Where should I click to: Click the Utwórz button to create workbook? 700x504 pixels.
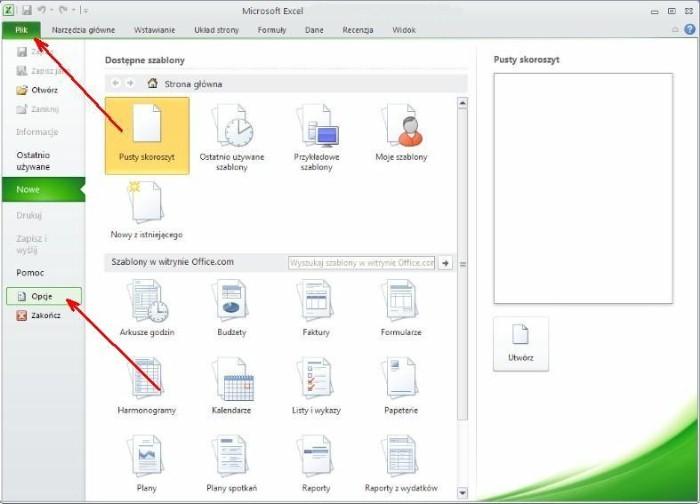(x=521, y=344)
